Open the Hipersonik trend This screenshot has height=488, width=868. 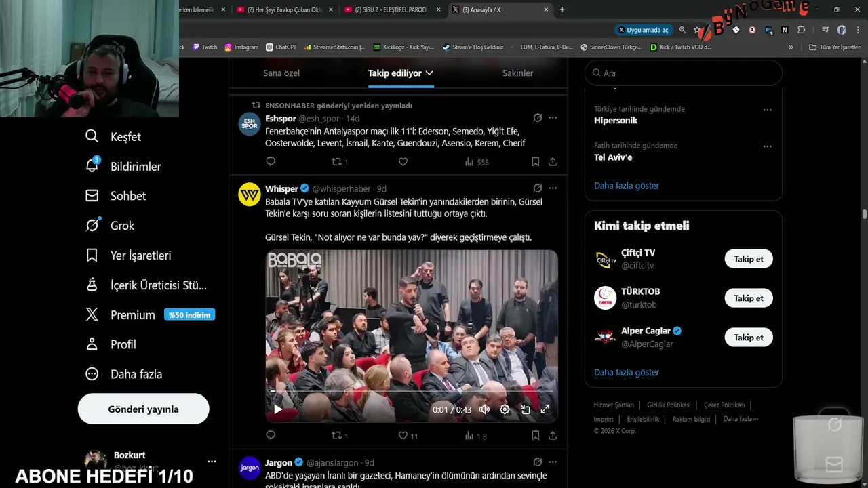coord(616,121)
